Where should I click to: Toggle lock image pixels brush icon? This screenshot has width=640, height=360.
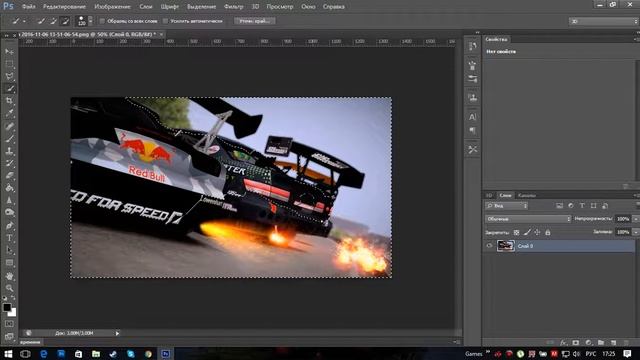(x=527, y=232)
